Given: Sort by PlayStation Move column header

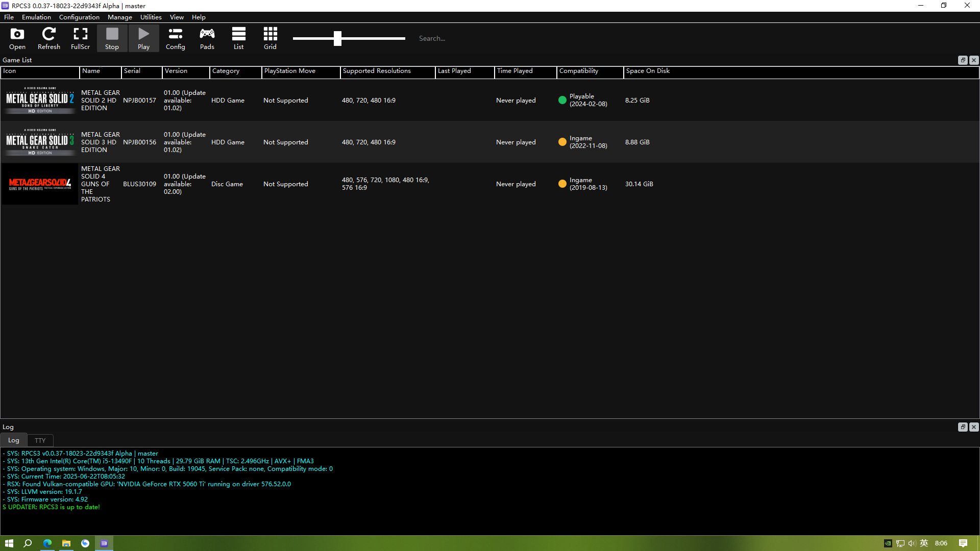Looking at the screenshot, I should click(301, 71).
